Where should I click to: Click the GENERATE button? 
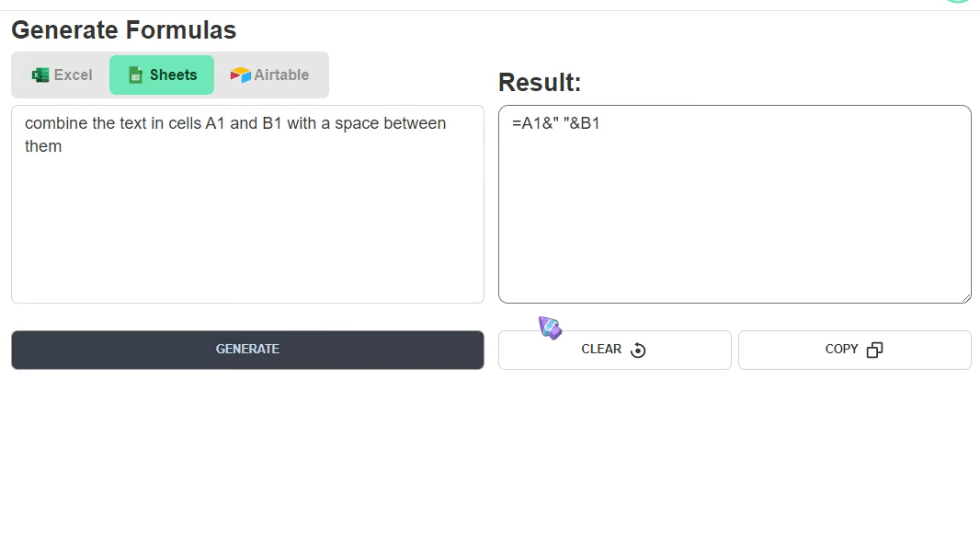247,351
